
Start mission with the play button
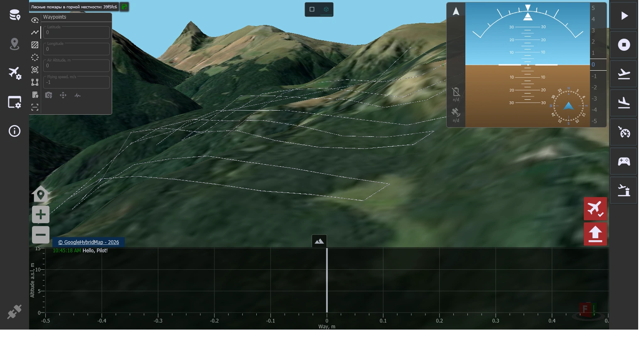[x=624, y=16]
